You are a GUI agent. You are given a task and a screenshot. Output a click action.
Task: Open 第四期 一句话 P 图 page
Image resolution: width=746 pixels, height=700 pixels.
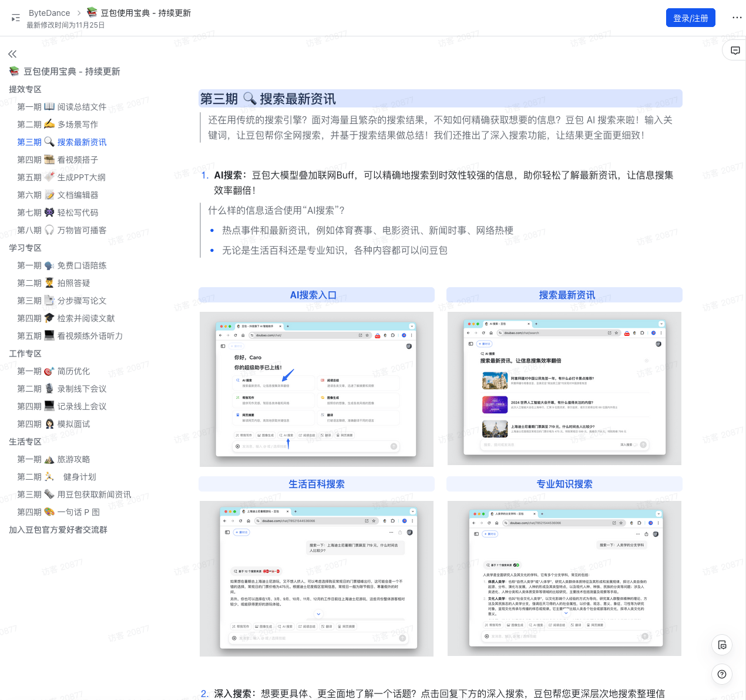pyautogui.click(x=58, y=512)
